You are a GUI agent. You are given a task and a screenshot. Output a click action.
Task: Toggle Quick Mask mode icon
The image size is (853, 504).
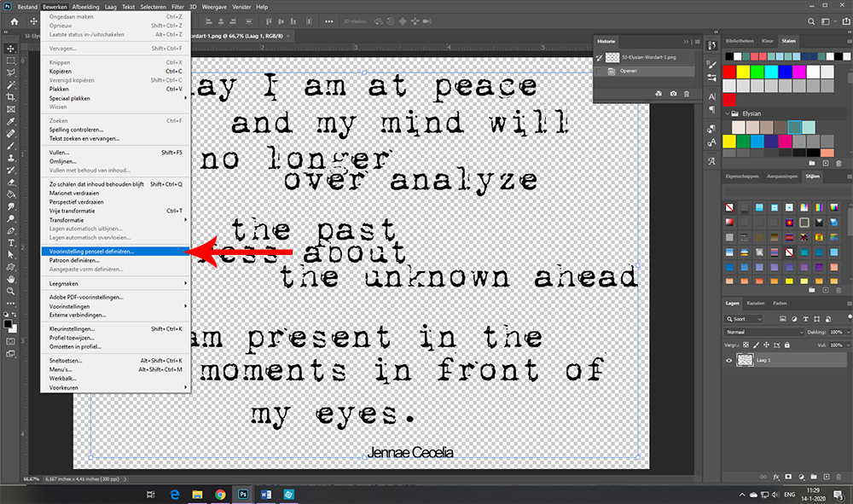point(10,341)
